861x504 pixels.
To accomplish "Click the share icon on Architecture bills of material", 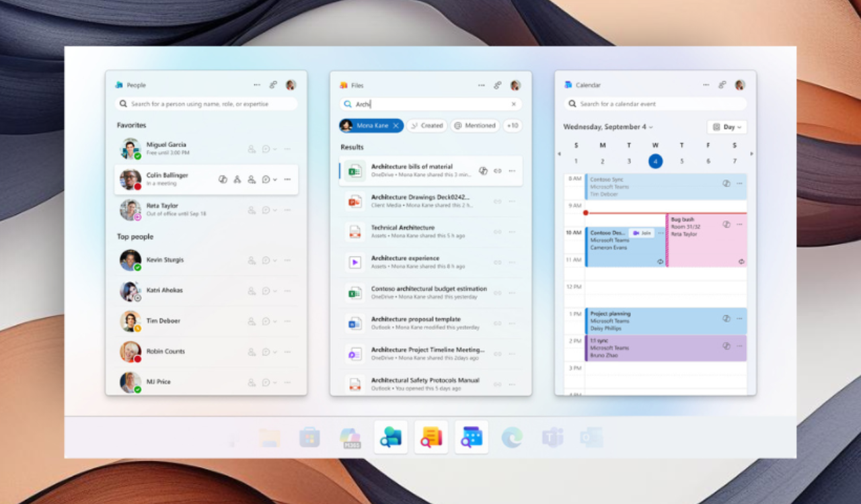I will coord(483,171).
